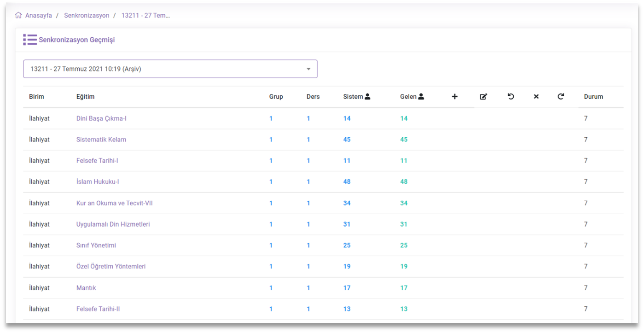This screenshot has width=644, height=333.
Task: Click the plus icon column header
Action: pyautogui.click(x=454, y=97)
